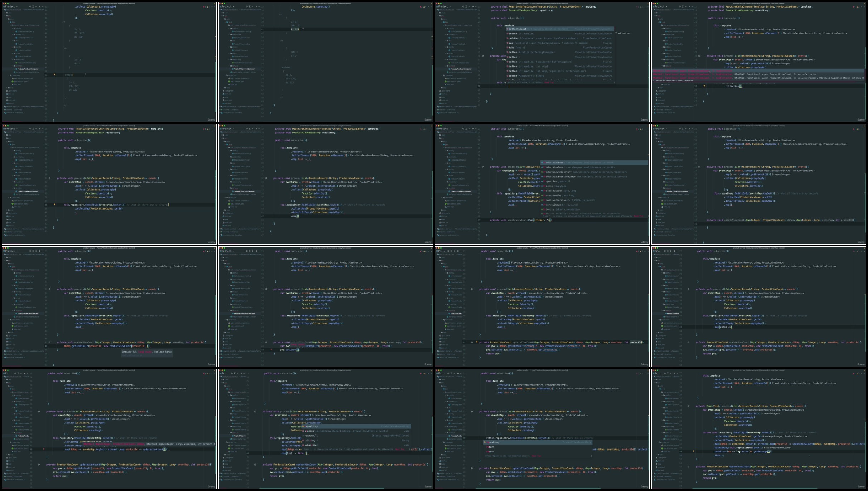Hide Project panel via minus icon, typed 'update' frame
This screenshot has width=868, height=491.
click(x=43, y=6)
